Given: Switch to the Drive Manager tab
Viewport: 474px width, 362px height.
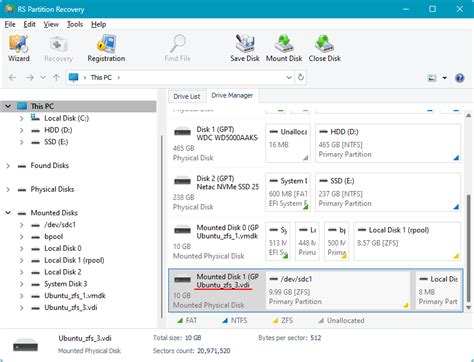Looking at the screenshot, I should click(x=232, y=95).
